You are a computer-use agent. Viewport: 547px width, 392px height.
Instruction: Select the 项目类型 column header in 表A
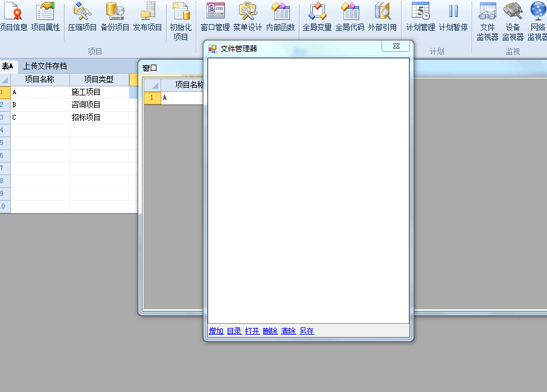click(100, 80)
